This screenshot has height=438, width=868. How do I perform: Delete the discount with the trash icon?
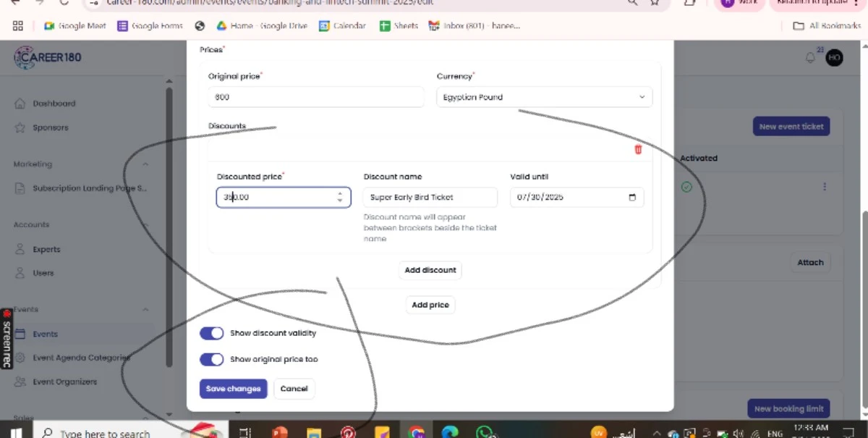tap(638, 150)
